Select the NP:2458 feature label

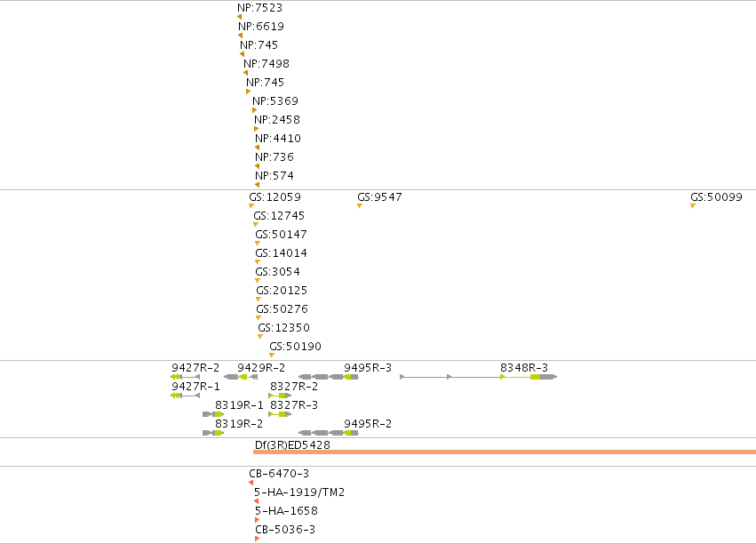click(x=277, y=120)
